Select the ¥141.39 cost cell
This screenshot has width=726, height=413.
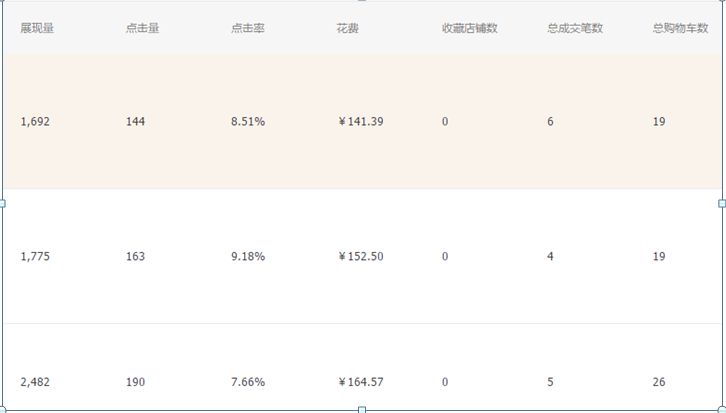(361, 122)
